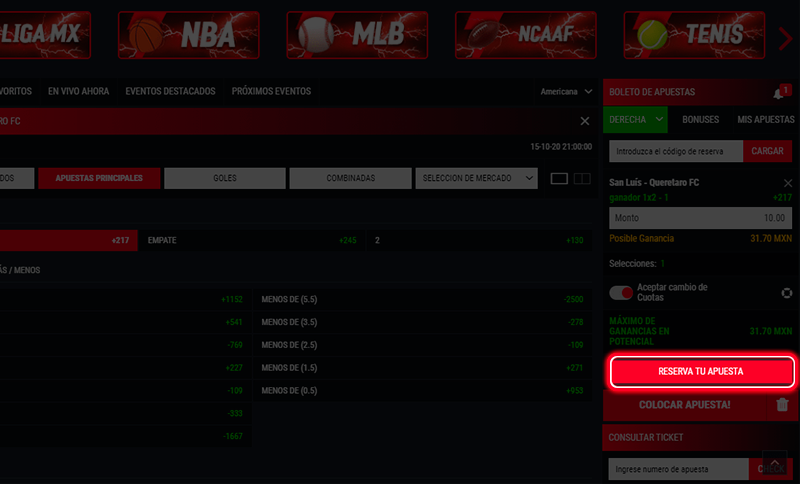Remove San Luis - Queretaro FC selection
Screen dimensions: 800x484
pyautogui.click(x=788, y=183)
